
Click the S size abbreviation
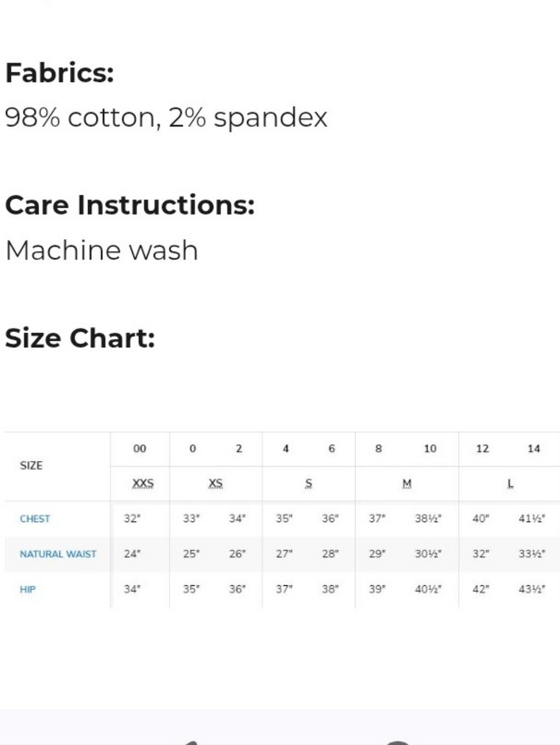(309, 483)
